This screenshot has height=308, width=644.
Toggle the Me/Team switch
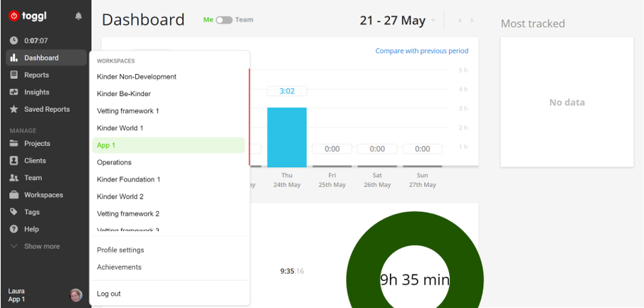pos(224,20)
